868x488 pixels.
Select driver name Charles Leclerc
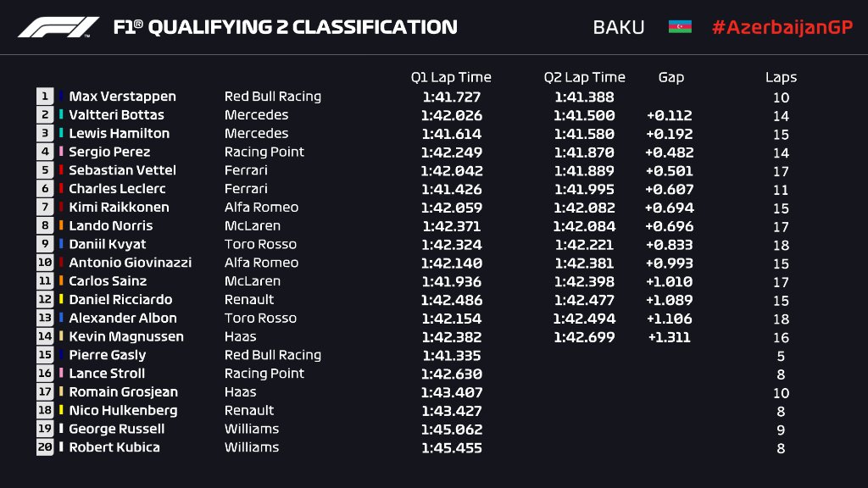click(x=117, y=189)
